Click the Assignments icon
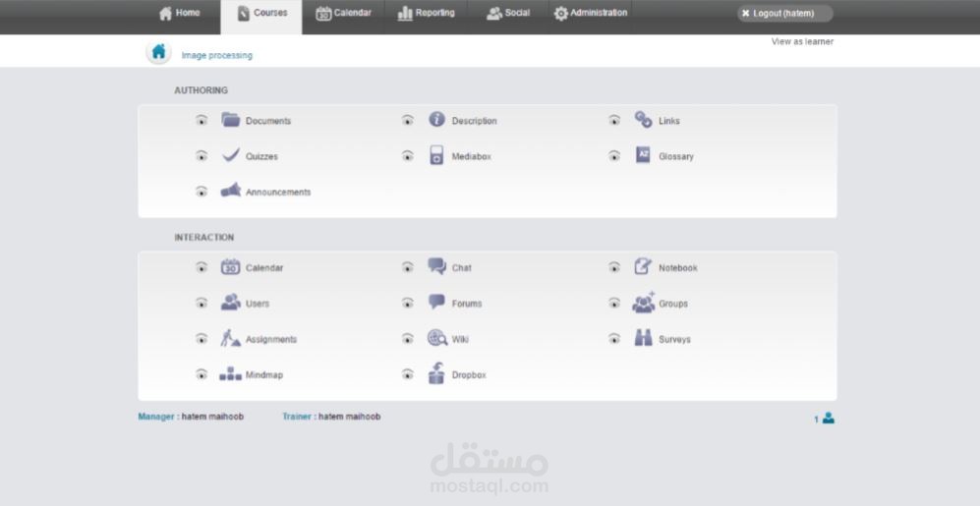This screenshot has height=506, width=980. [x=231, y=338]
